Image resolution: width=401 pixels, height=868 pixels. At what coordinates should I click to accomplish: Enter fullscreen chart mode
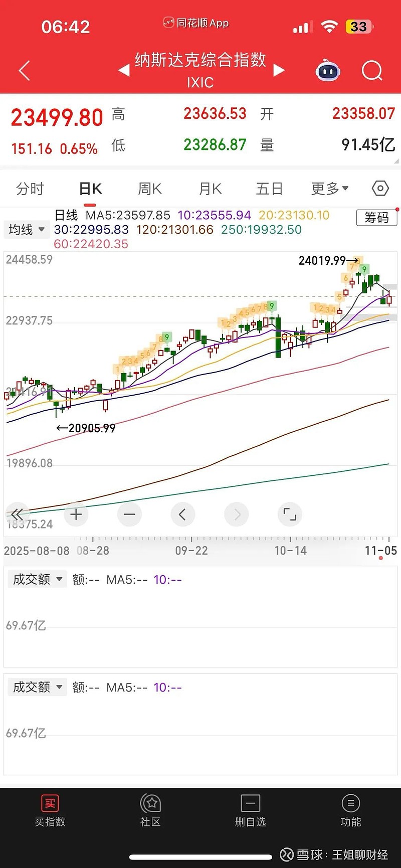[x=290, y=514]
